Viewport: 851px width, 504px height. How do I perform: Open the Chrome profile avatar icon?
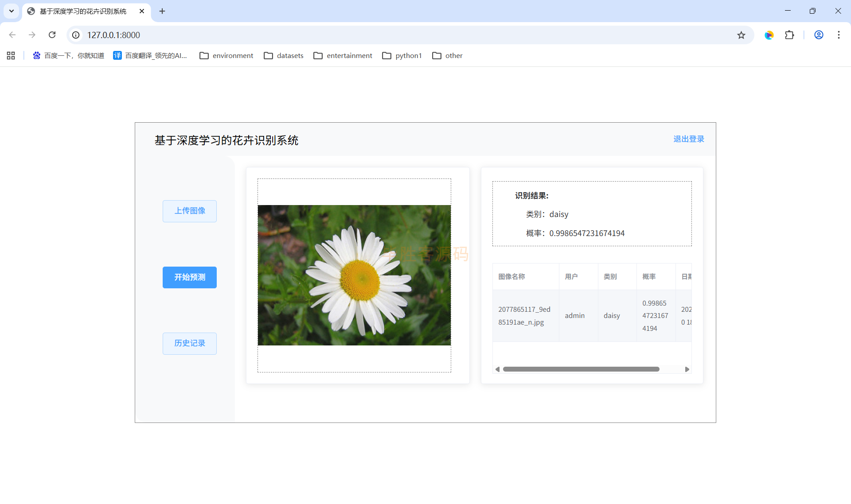(x=819, y=35)
